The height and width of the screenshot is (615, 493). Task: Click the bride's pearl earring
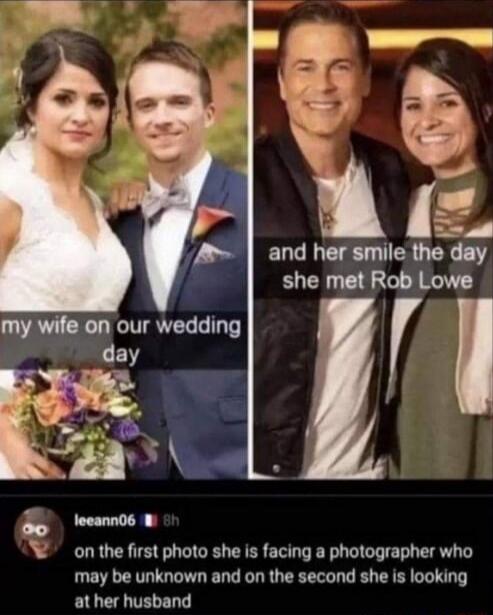tap(32, 129)
